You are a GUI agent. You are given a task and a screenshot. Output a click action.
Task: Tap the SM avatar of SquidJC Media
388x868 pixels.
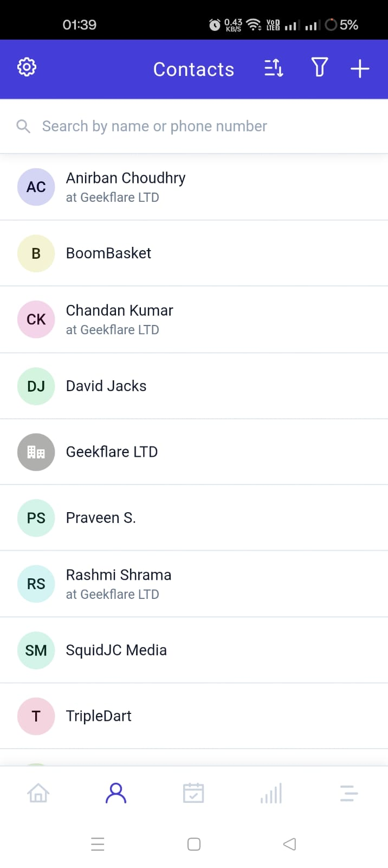click(36, 650)
